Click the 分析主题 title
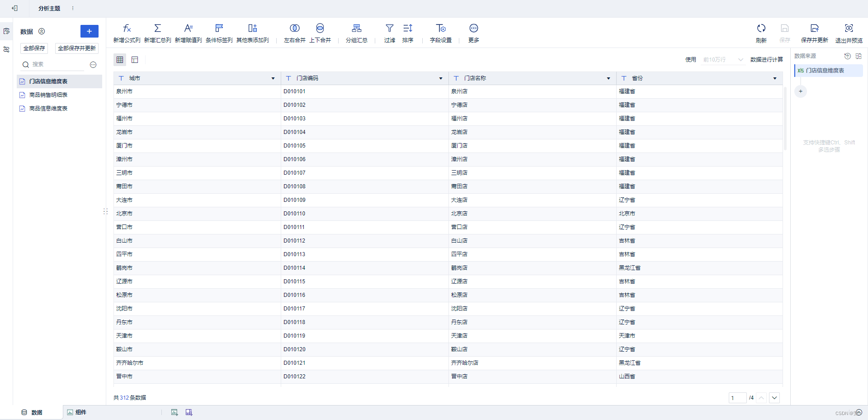The image size is (868, 420). pos(49,8)
